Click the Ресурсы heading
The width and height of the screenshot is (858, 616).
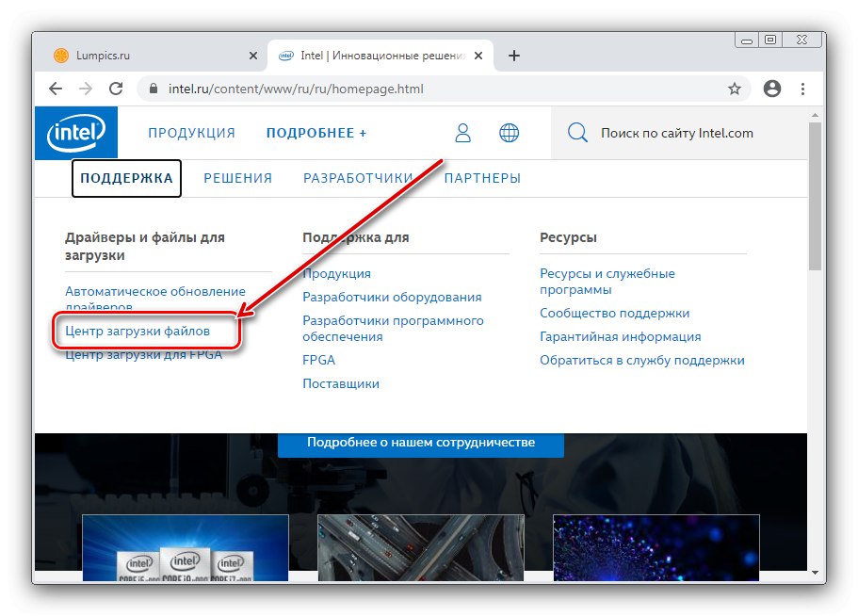pyautogui.click(x=568, y=237)
